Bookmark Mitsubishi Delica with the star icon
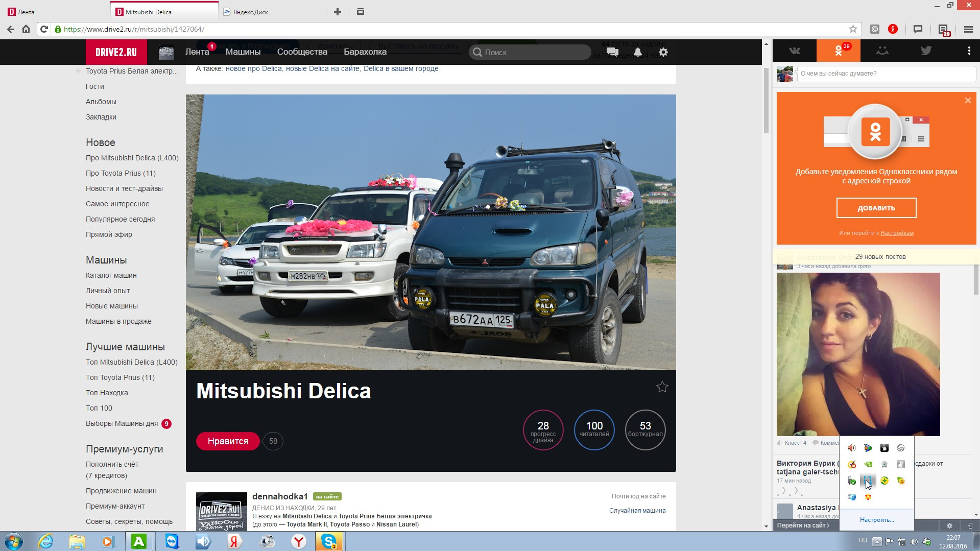The width and height of the screenshot is (980, 551). click(x=662, y=387)
